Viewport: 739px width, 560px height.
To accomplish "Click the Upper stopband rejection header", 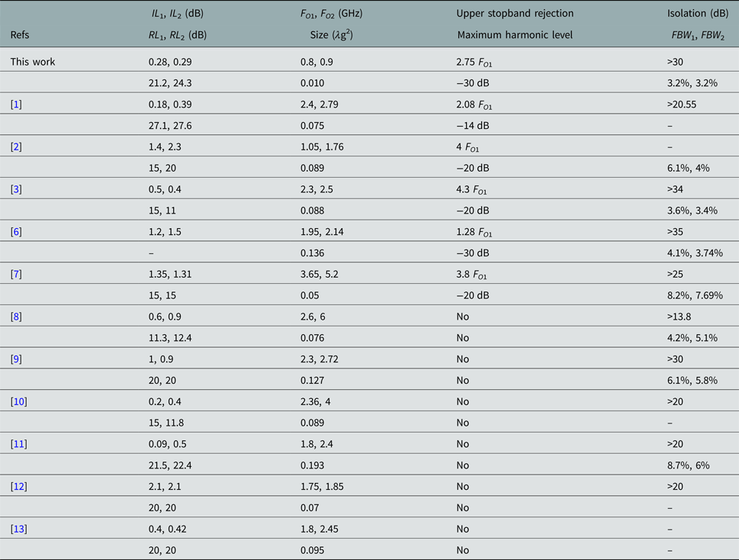I will [x=515, y=14].
